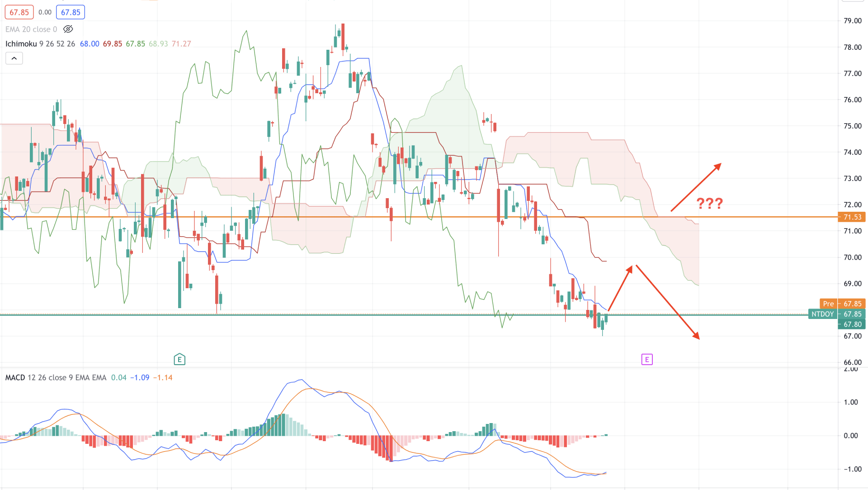Click MACD histogram value 0.04
The image size is (868, 490).
[x=119, y=377]
